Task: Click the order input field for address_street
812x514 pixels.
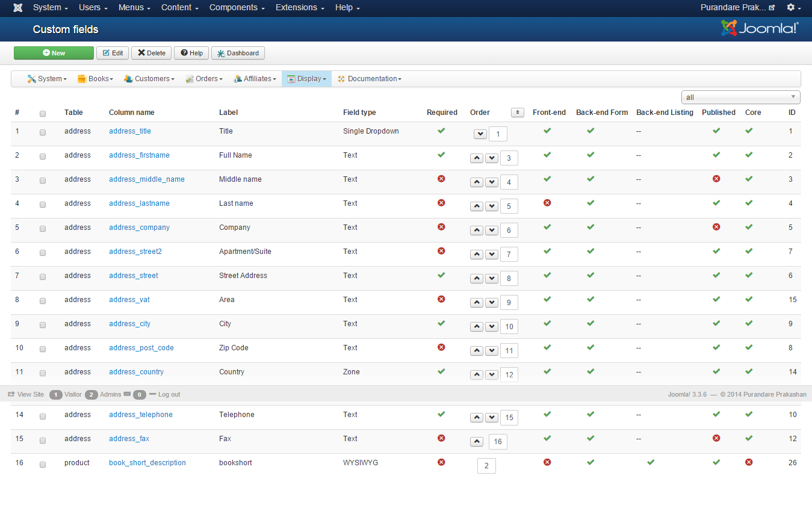Action: coord(509,279)
